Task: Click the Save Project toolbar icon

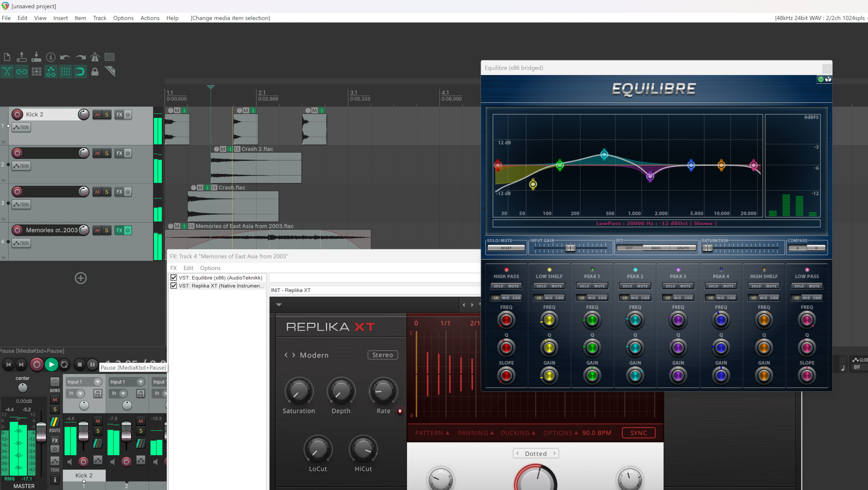Action: pos(36,57)
